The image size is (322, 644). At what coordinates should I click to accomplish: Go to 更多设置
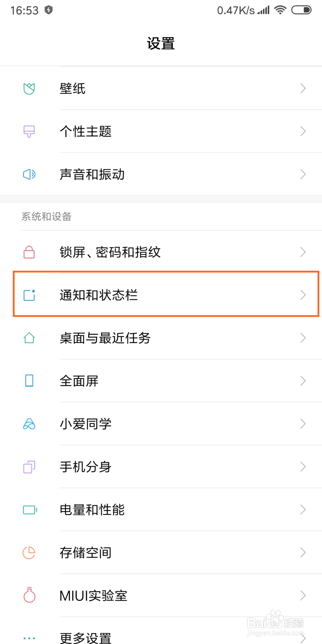85,638
